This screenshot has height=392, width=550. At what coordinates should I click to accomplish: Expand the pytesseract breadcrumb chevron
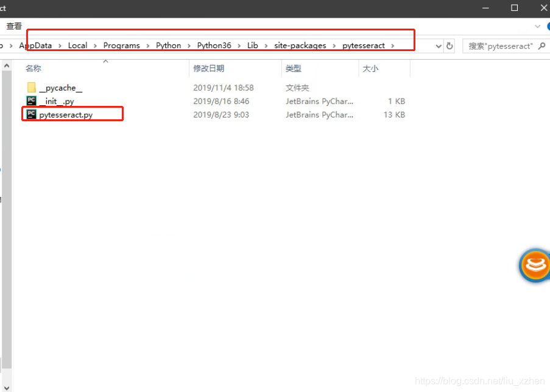point(393,45)
